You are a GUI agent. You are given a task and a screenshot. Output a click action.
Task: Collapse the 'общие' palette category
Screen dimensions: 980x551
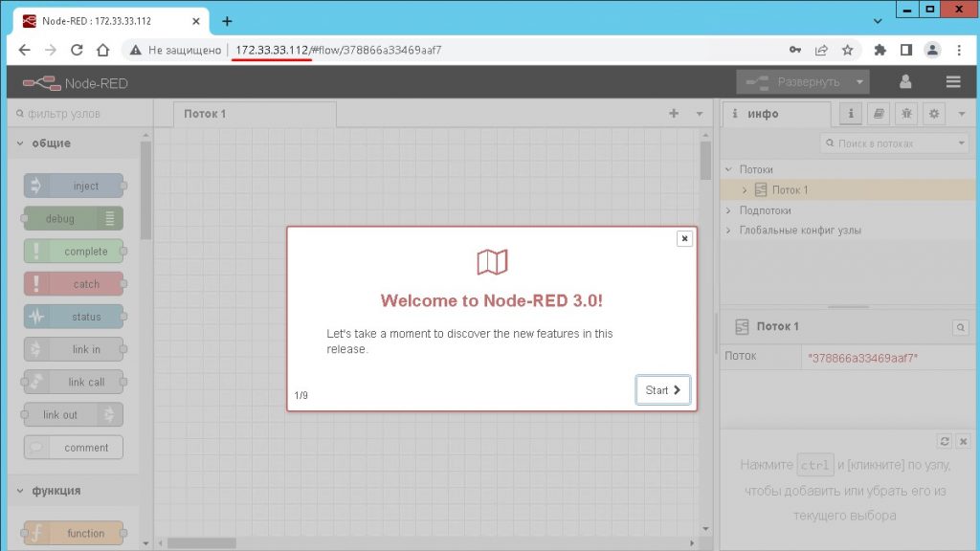pos(20,143)
